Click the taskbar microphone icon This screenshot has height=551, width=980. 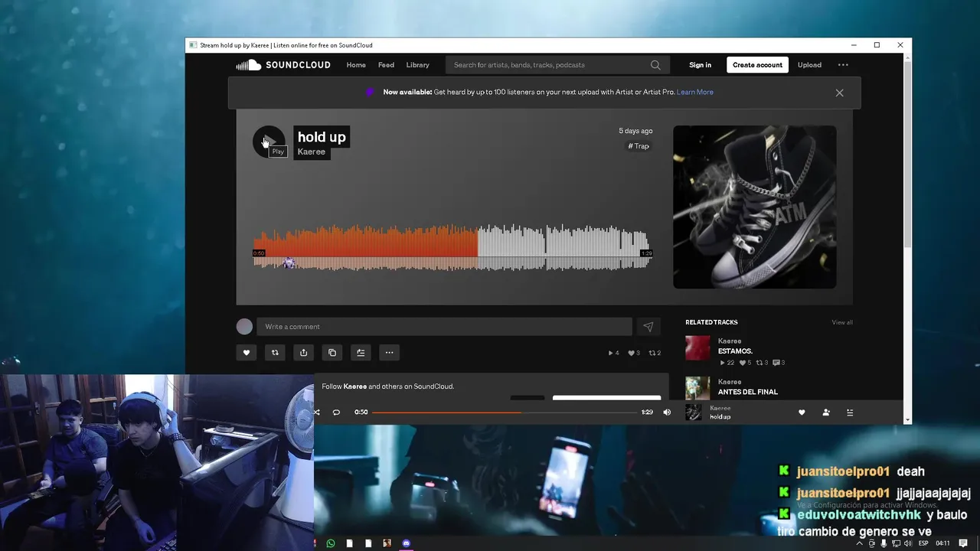[884, 543]
